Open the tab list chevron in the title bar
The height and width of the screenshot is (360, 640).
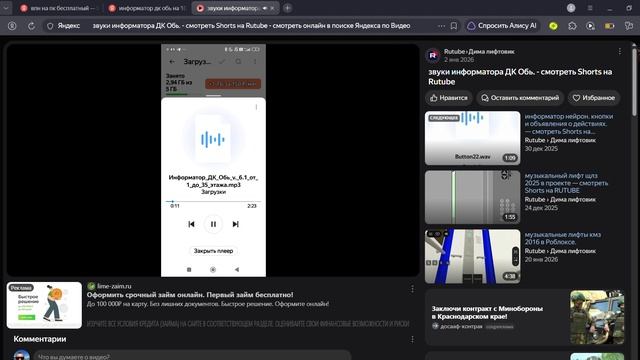6,8
